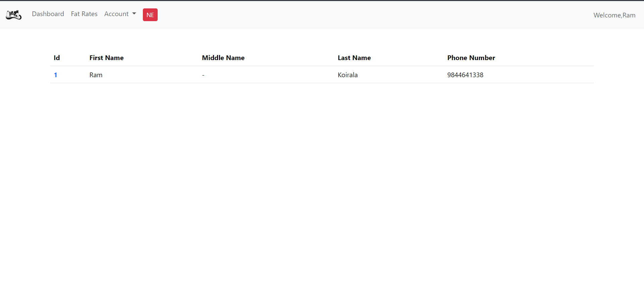The height and width of the screenshot is (301, 644).
Task: Click the first name cell Ram
Action: 96,75
